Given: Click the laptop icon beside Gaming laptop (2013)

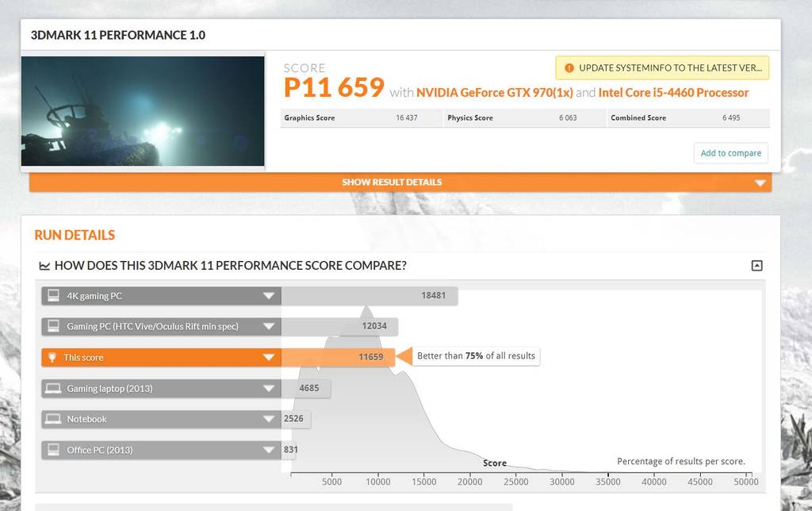Looking at the screenshot, I should point(53,388).
